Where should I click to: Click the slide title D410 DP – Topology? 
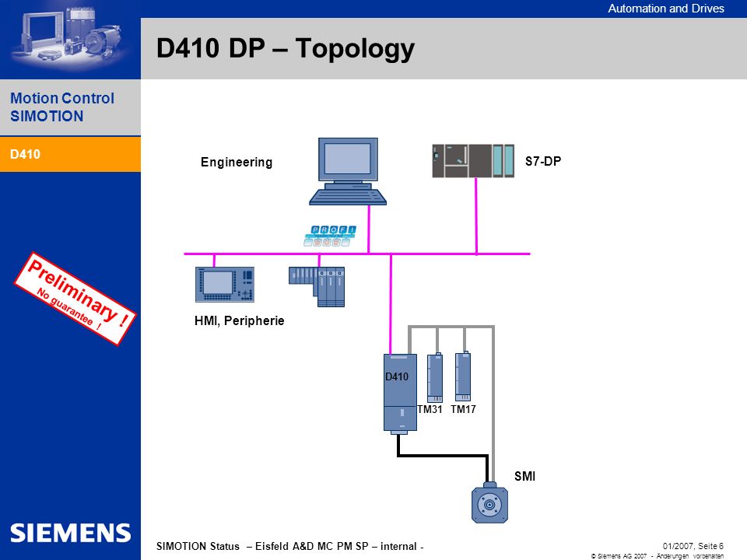(x=286, y=49)
